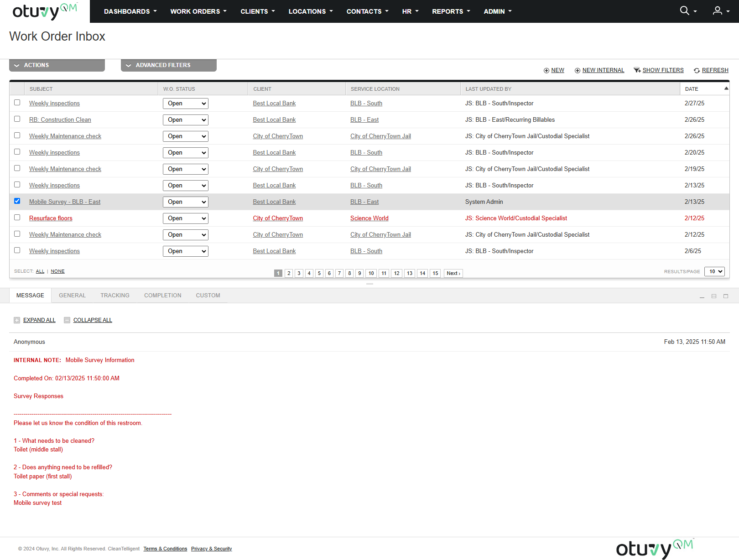Open Terms & Conditions link
The image size is (739, 560).
[x=165, y=549]
